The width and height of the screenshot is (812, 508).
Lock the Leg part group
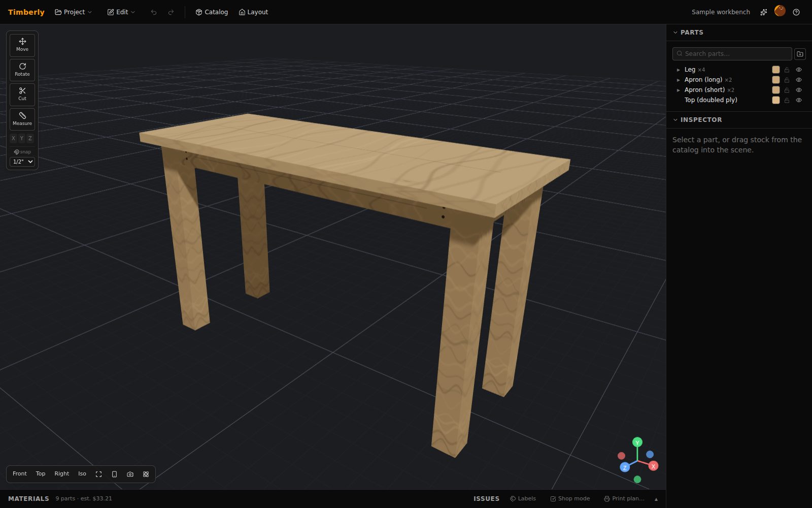787,70
